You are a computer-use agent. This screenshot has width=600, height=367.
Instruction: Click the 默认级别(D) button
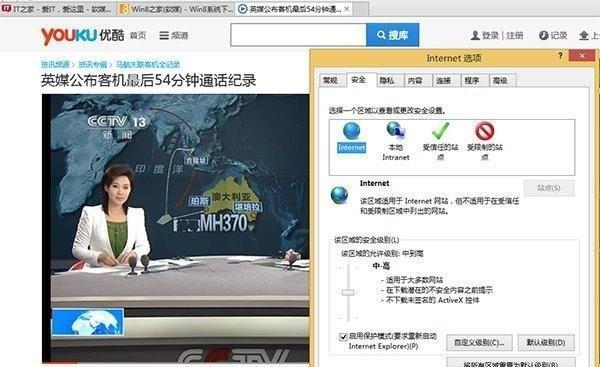click(546, 343)
